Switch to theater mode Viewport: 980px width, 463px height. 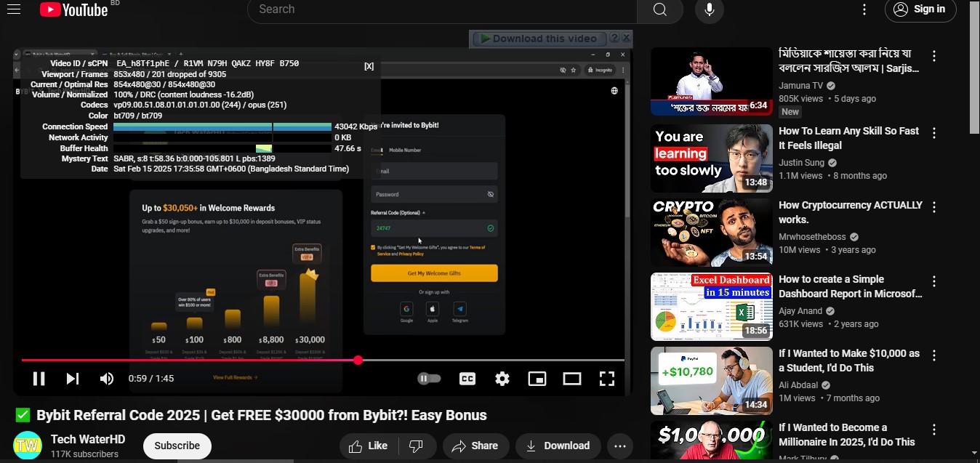click(x=572, y=379)
